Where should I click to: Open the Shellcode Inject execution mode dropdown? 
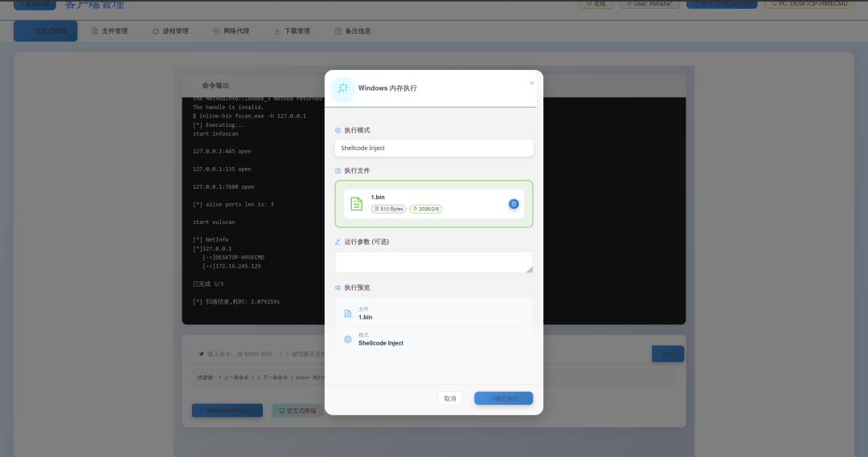[433, 149]
